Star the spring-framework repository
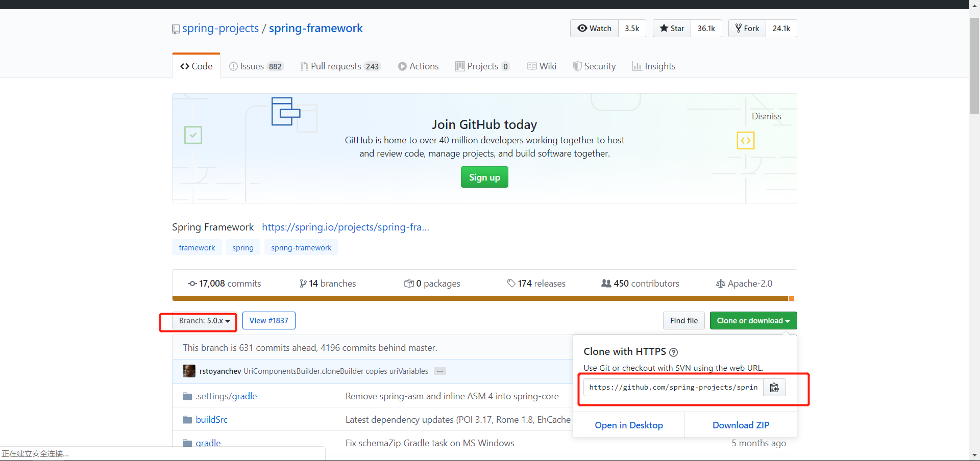The height and width of the screenshot is (461, 980). tap(672, 29)
